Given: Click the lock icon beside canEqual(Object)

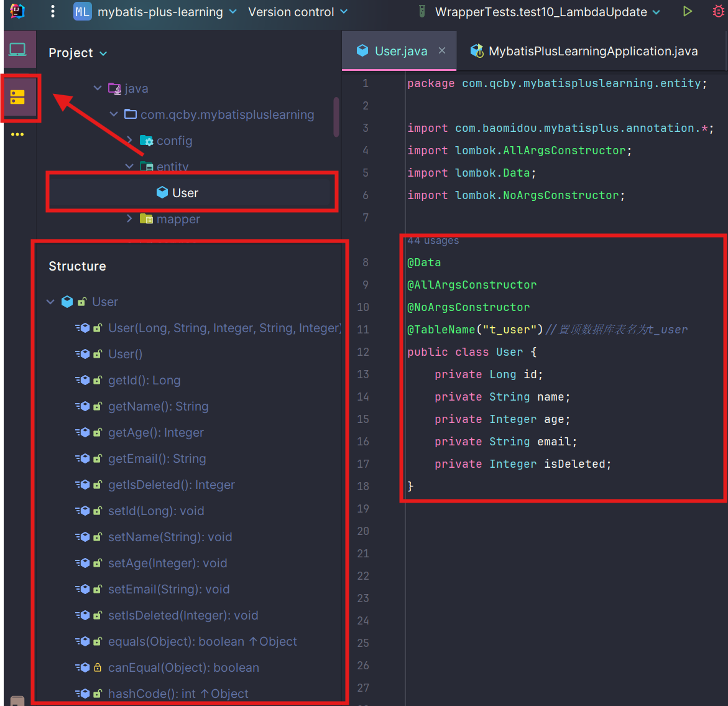Looking at the screenshot, I should (x=98, y=667).
